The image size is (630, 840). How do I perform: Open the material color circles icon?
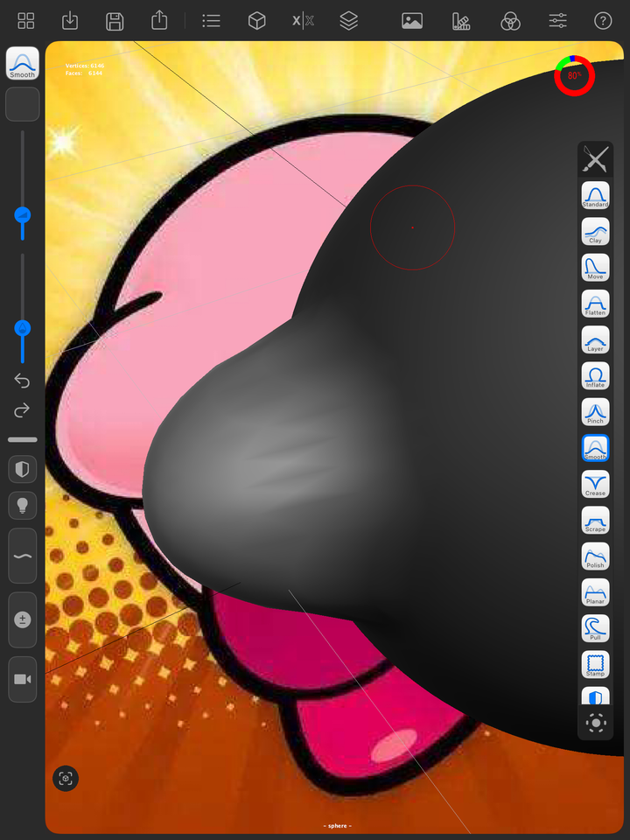pyautogui.click(x=510, y=21)
